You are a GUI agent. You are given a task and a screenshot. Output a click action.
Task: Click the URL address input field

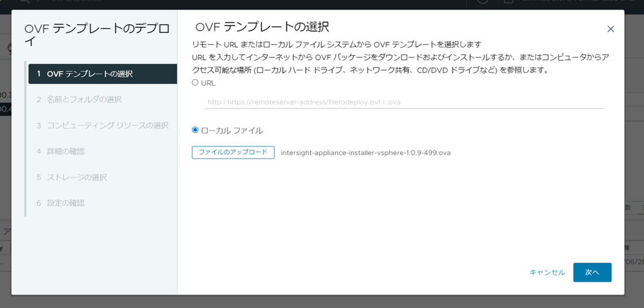tap(404, 101)
